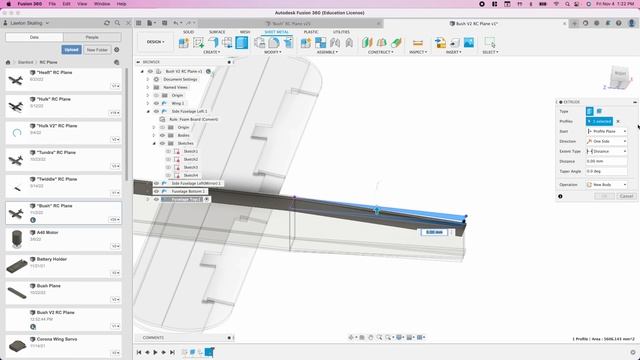Open the File menu in the menu bar
This screenshot has width=640, height=360.
[52, 4]
